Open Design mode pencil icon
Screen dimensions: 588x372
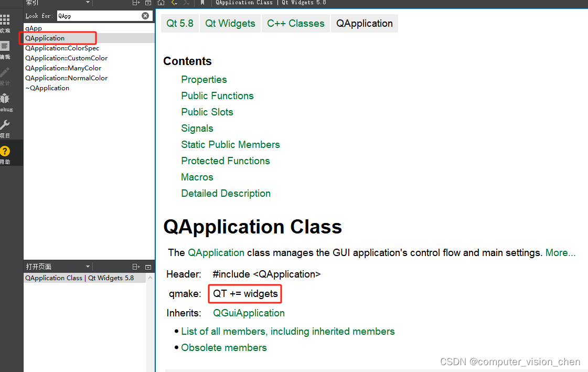[5, 73]
